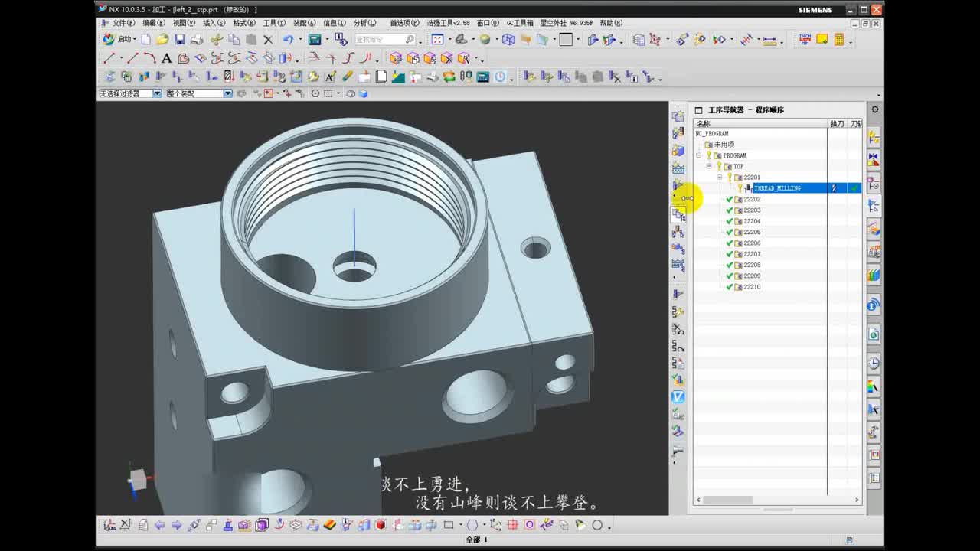Select the 22205 program group

click(x=752, y=232)
